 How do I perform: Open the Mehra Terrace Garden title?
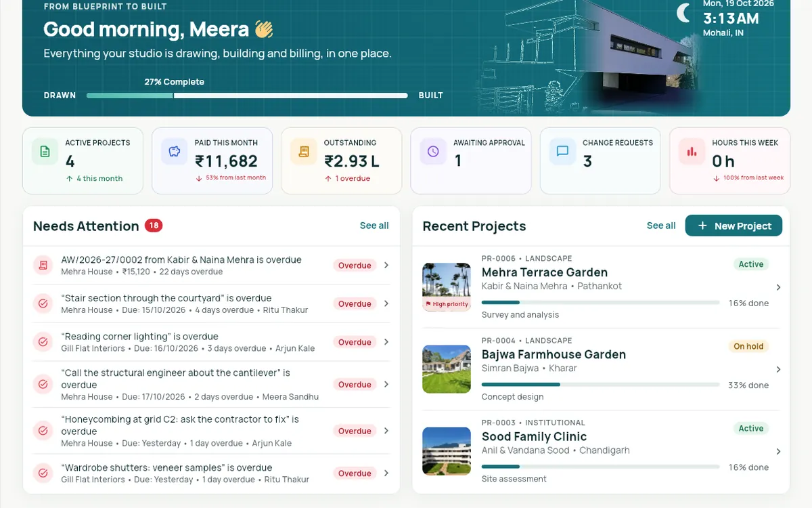coord(545,272)
